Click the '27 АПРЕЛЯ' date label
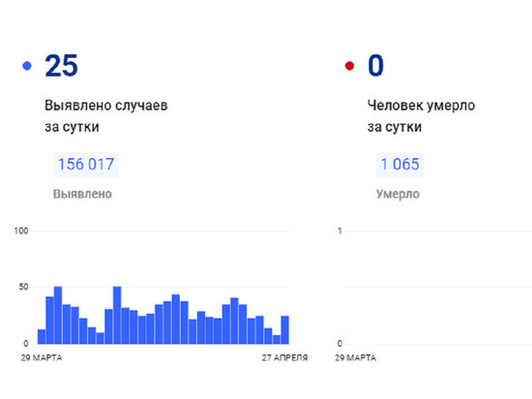 click(x=284, y=357)
